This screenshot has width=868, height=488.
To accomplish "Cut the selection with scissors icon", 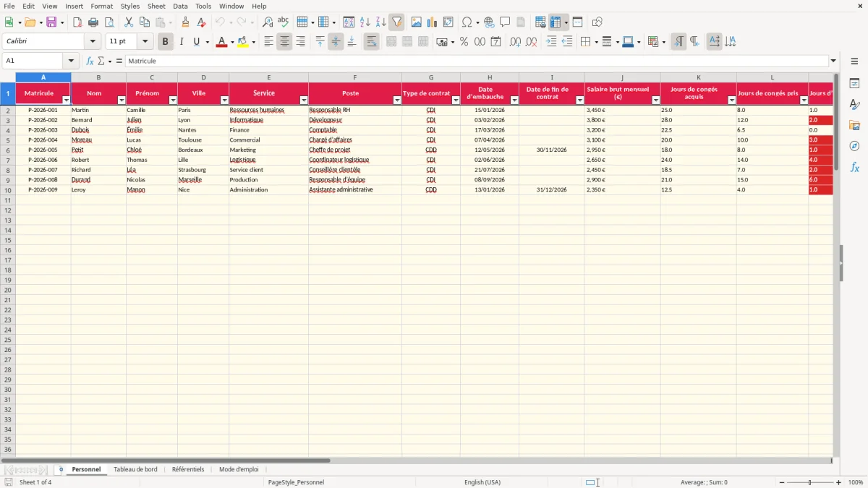I will click(129, 22).
